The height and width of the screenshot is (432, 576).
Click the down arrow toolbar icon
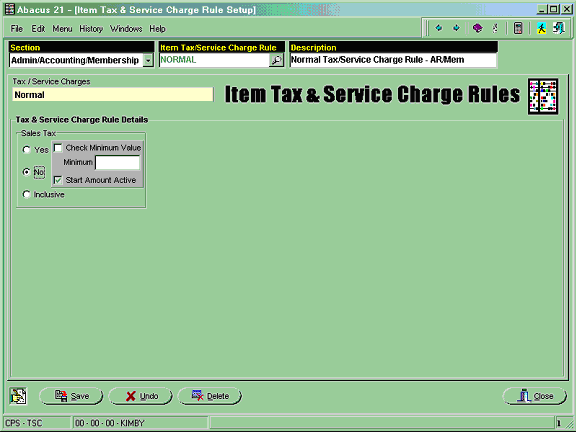click(456, 28)
